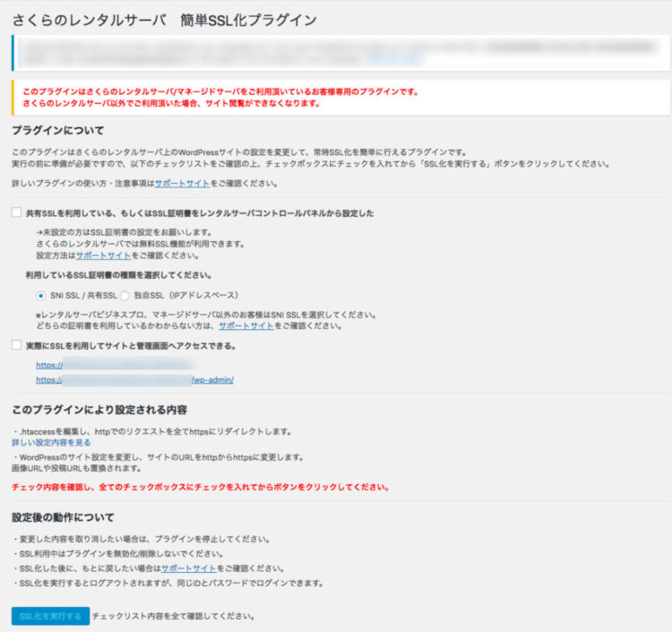Check the 共有SSLを利用している checkbox
672x632 pixels.
pos(16,212)
